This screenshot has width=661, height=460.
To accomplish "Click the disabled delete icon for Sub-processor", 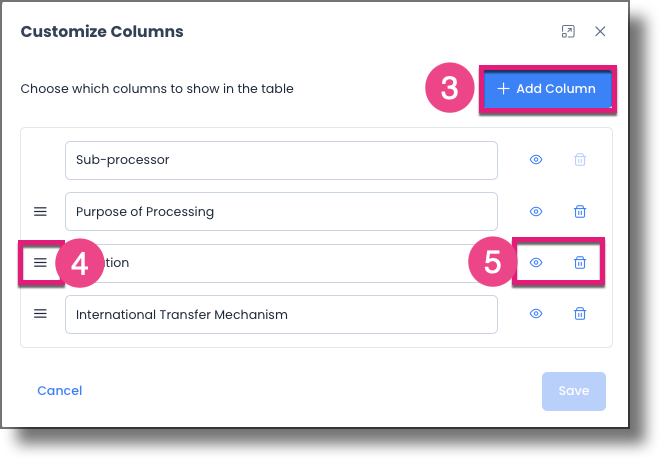I will point(579,160).
